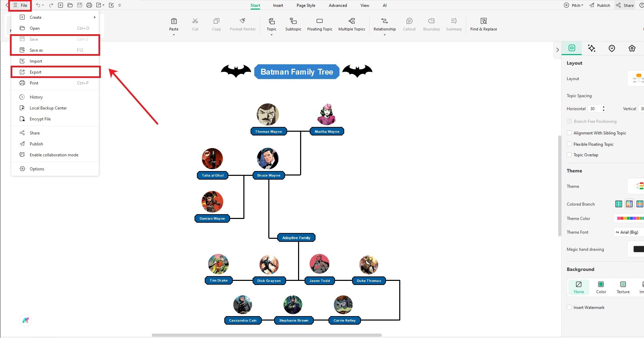Select the first Colored Branch swatch

[619, 204]
